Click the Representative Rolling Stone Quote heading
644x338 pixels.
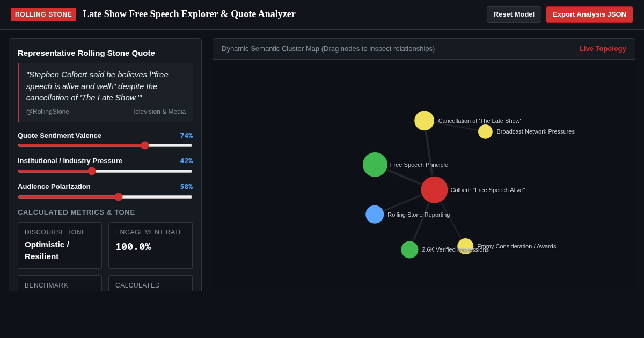[x=86, y=53]
